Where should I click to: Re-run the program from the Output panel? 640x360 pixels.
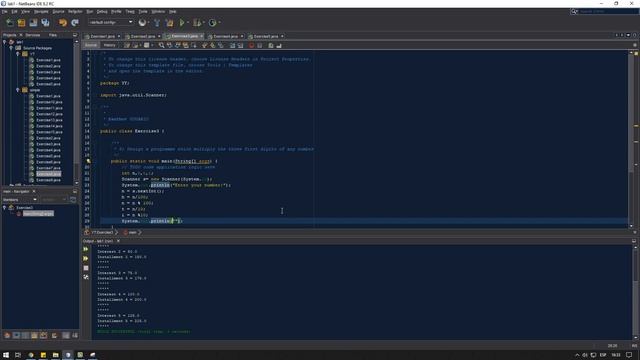coord(86,249)
